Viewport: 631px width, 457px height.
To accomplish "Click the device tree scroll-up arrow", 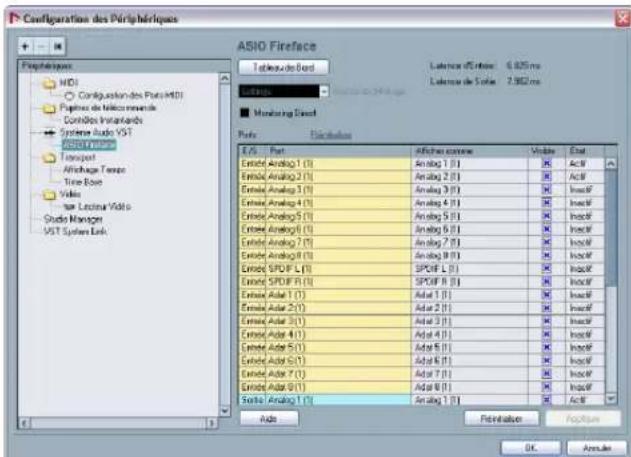I will [225, 78].
